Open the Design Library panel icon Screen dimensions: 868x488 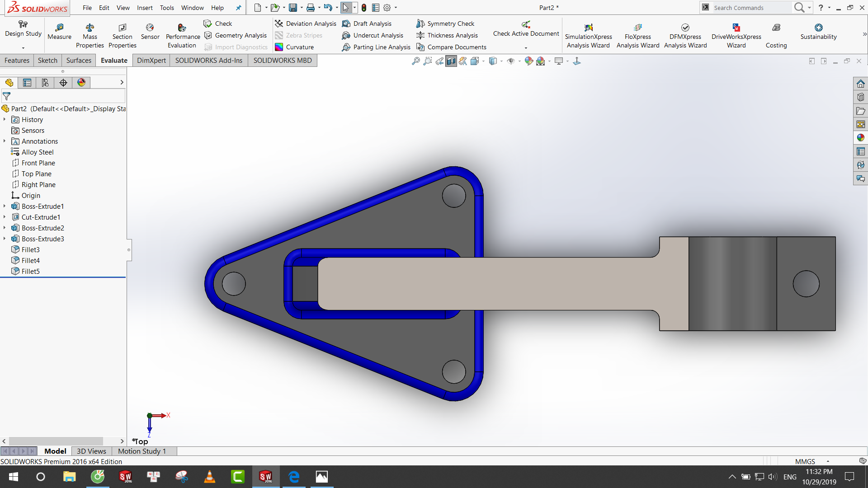coord(861,97)
